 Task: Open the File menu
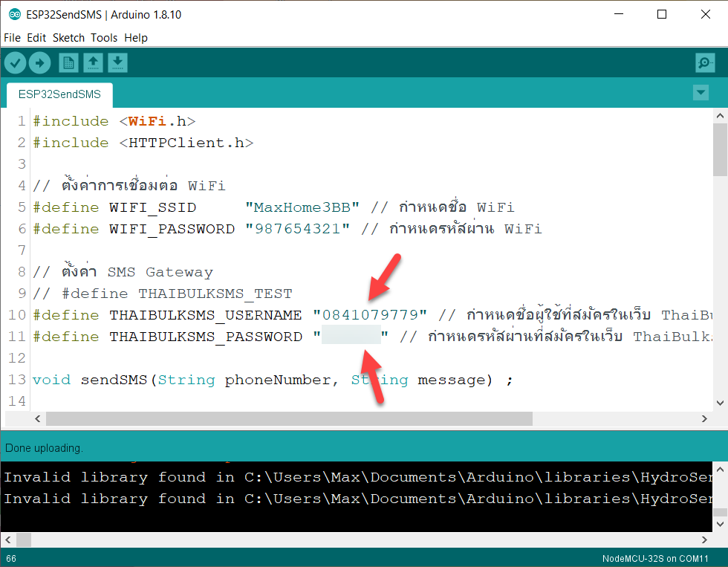click(12, 38)
